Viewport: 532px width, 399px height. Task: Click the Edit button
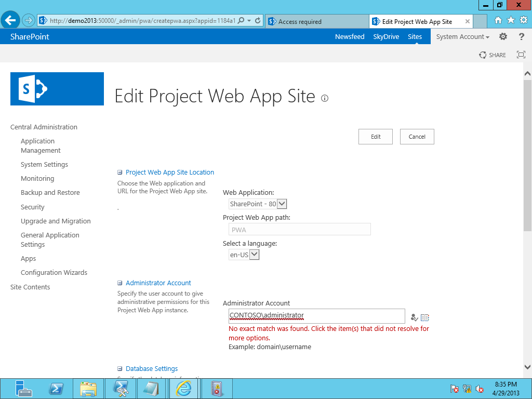coord(376,137)
